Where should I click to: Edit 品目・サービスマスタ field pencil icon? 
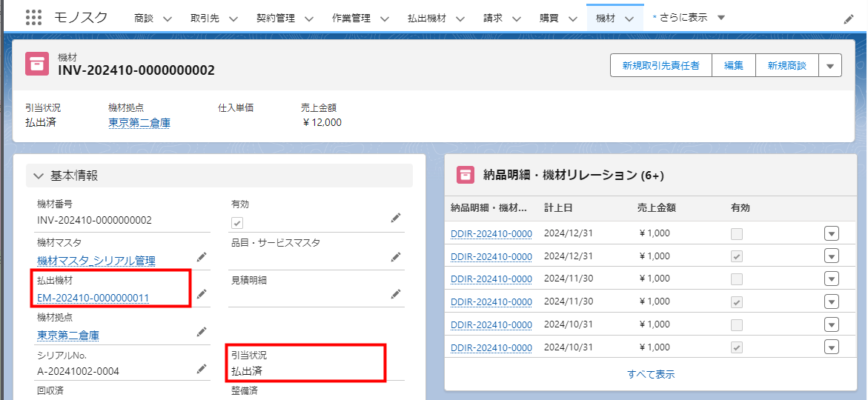pos(396,256)
